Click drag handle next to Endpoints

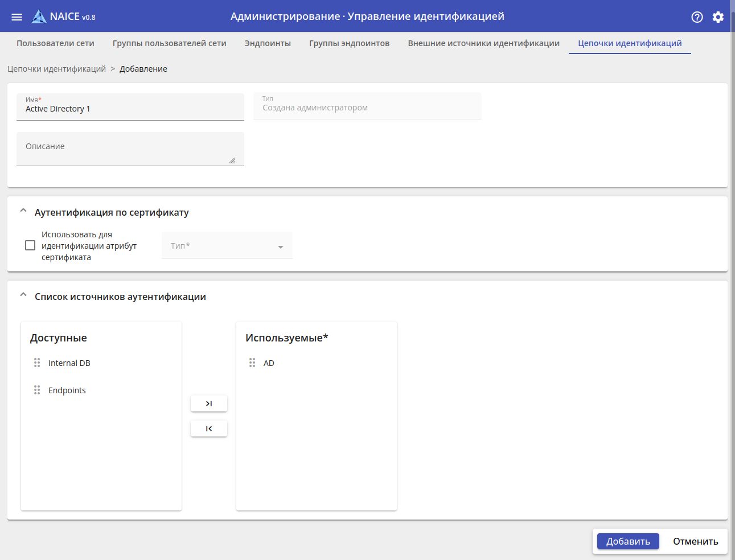37,390
